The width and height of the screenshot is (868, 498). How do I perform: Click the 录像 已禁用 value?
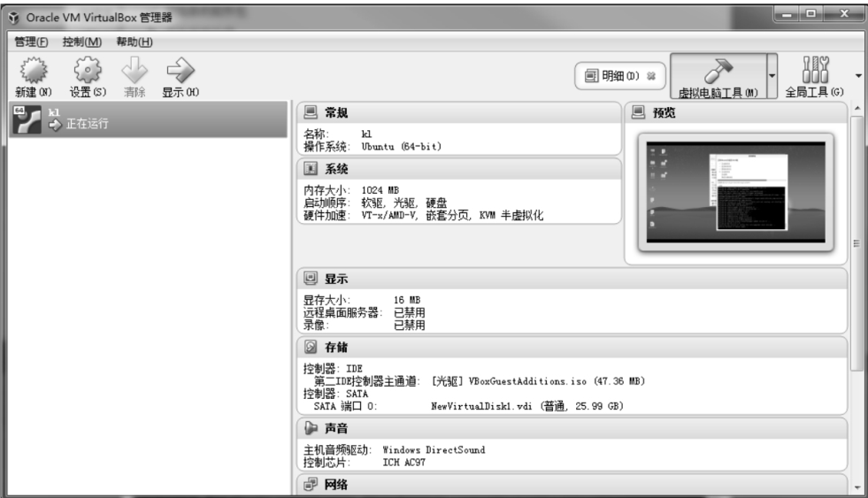(x=409, y=326)
